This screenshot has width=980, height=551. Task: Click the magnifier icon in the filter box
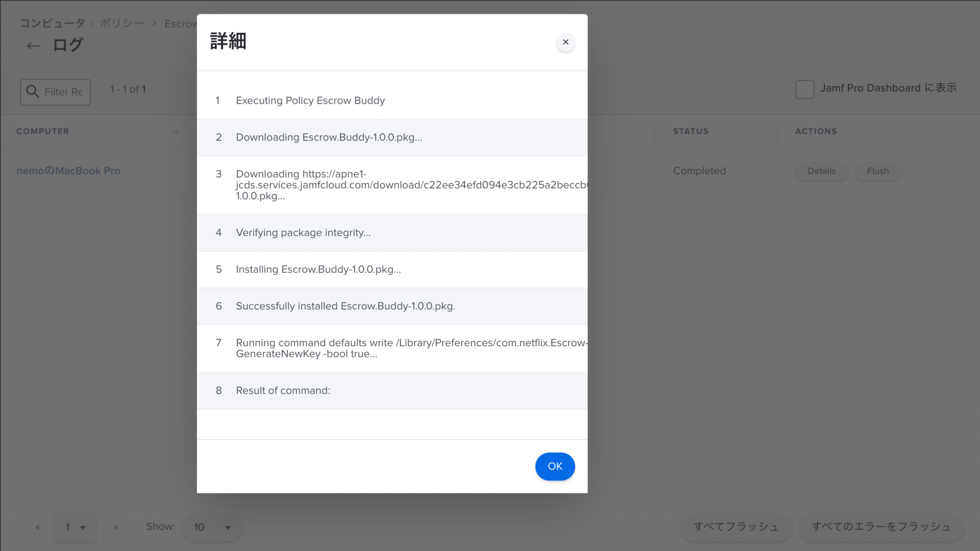tap(32, 92)
